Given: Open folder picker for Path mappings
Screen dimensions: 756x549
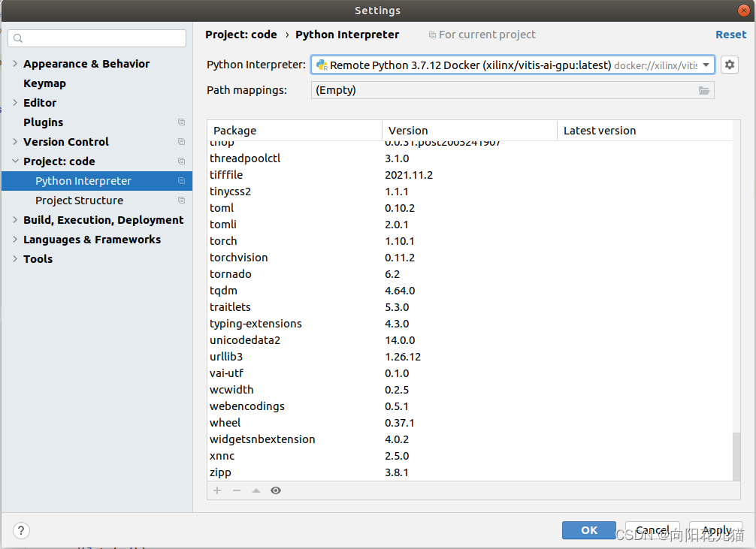Looking at the screenshot, I should click(x=704, y=90).
